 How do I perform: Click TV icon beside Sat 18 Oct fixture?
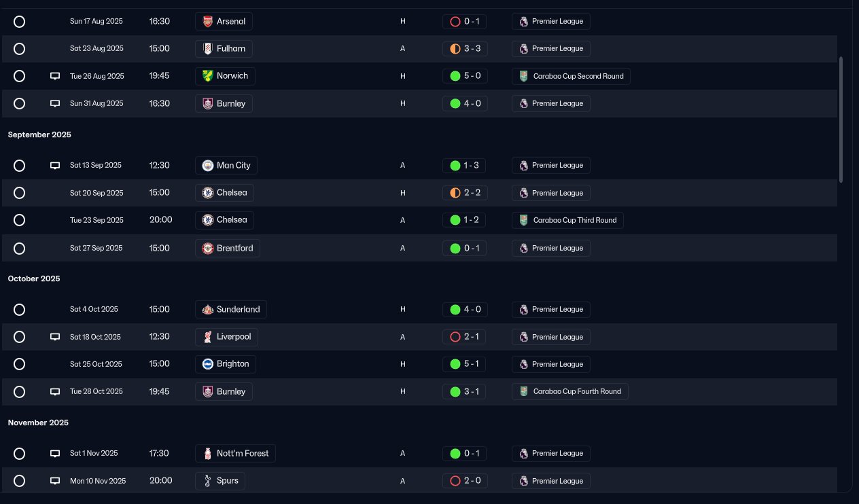tap(55, 337)
